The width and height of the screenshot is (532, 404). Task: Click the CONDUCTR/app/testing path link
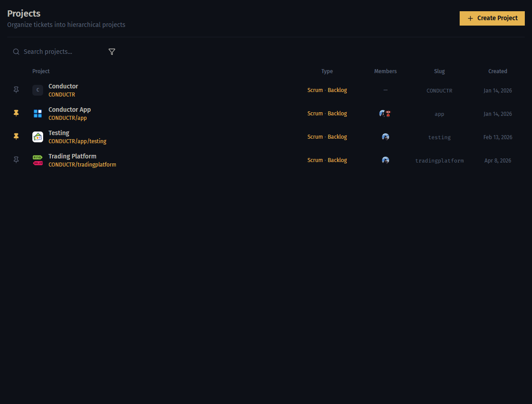[x=77, y=141]
